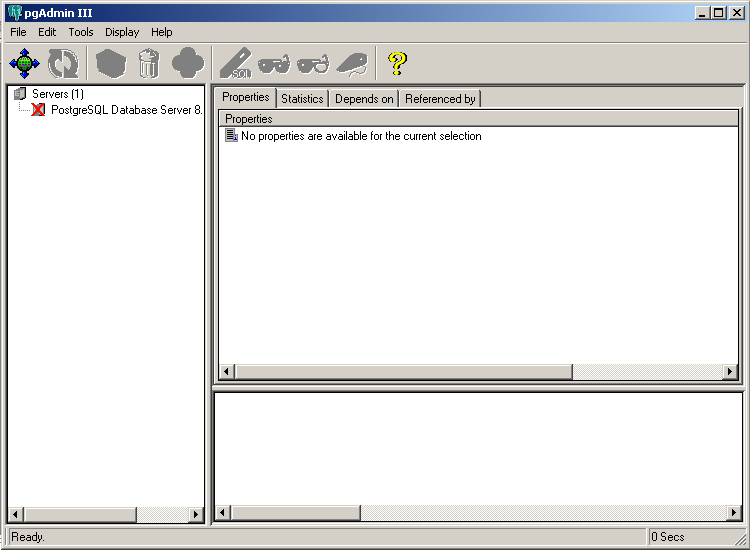750x550 pixels.
Task: Click left arrow of properties pane scrollbar
Action: click(227, 371)
